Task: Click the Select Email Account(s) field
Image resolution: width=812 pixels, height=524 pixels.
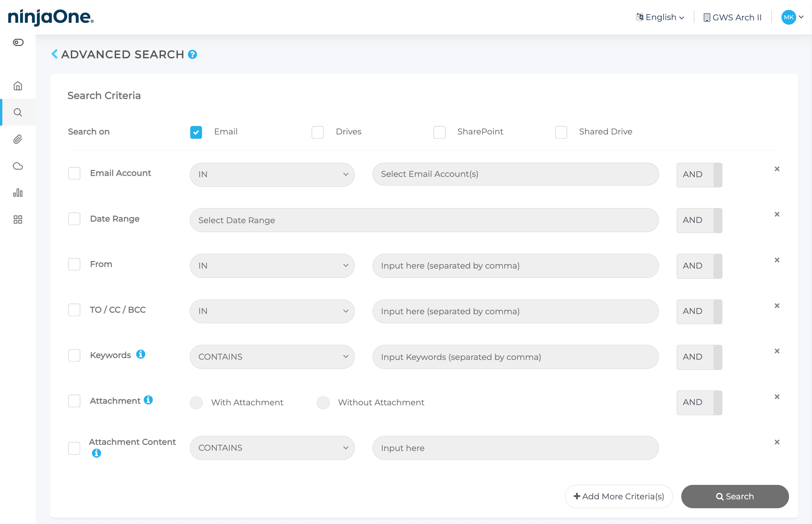Action: (516, 174)
